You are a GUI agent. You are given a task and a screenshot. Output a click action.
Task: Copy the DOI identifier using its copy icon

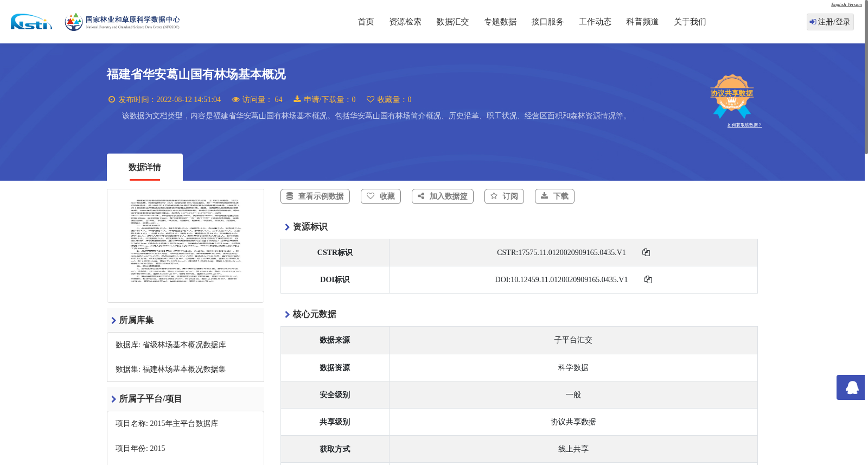[x=648, y=279]
